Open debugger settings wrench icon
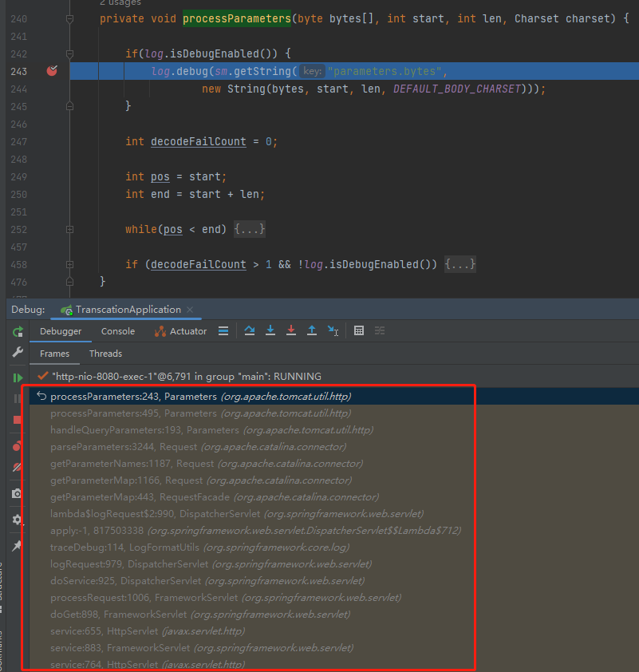 coord(18,352)
